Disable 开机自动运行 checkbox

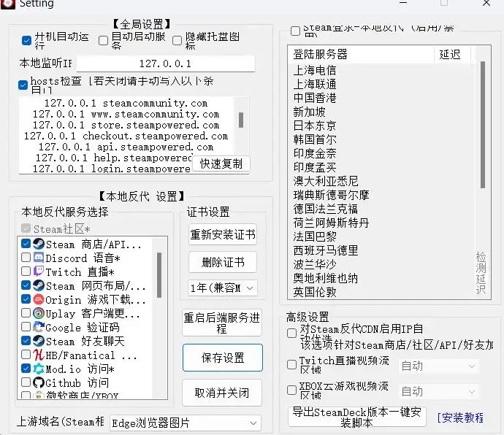tap(26, 40)
